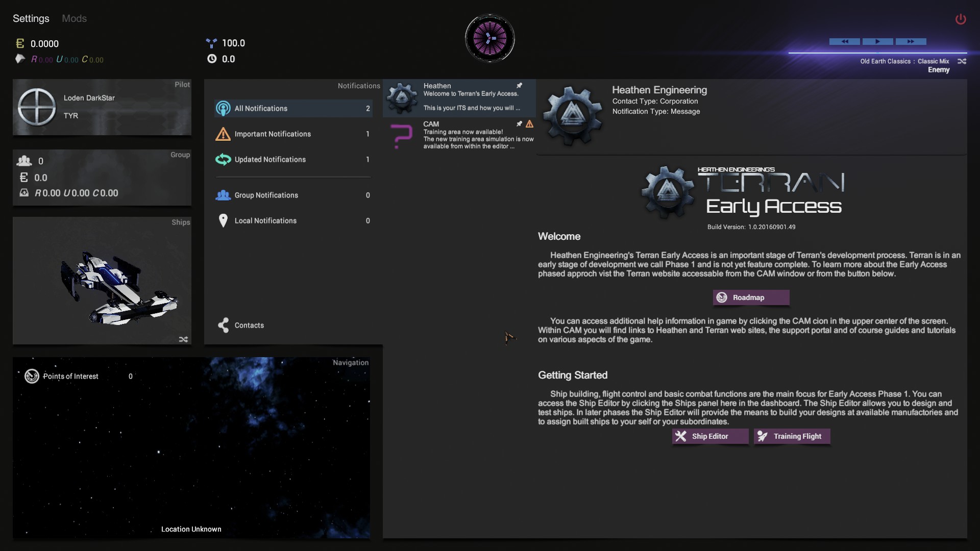The width and height of the screenshot is (980, 551).
Task: Open Contacts via its share-style icon
Action: [223, 325]
